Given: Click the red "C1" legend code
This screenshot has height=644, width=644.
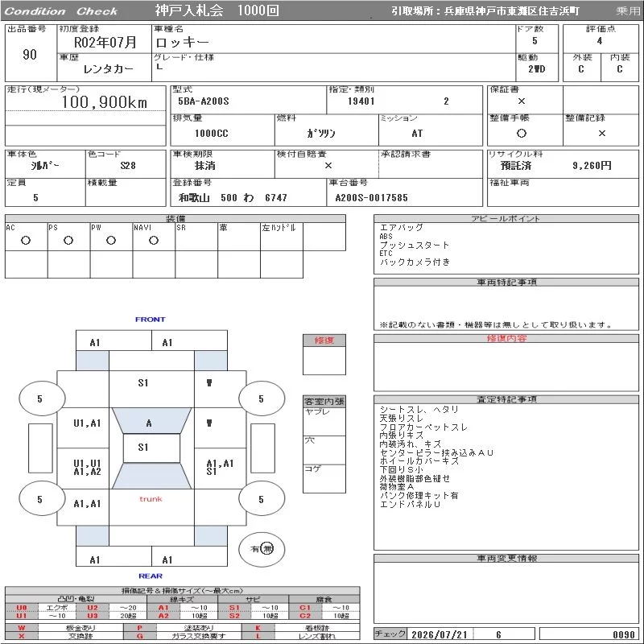Looking at the screenshot, I should [305, 608].
